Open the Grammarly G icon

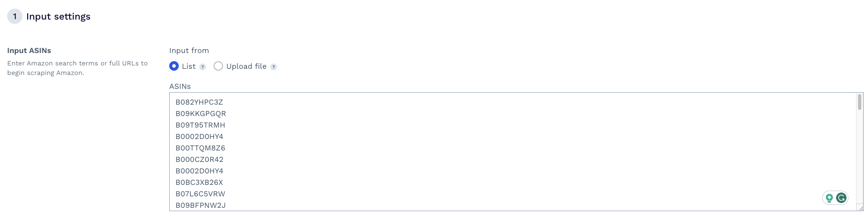841,198
